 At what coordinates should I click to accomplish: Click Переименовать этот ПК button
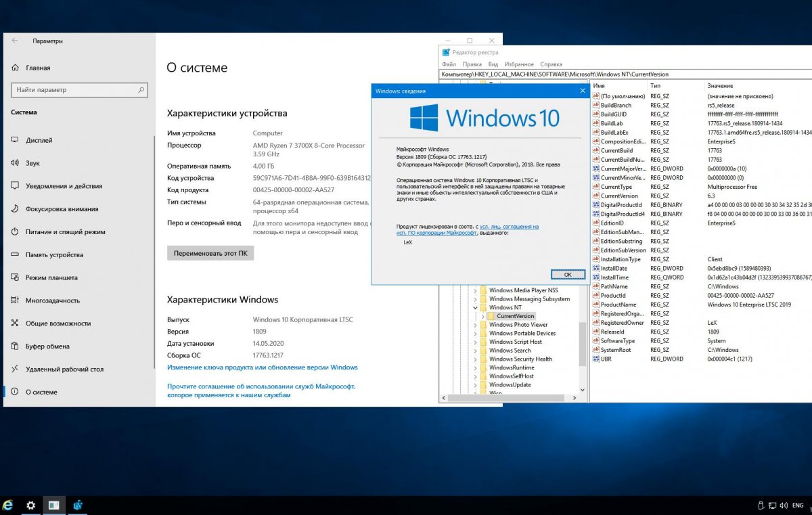pos(210,254)
